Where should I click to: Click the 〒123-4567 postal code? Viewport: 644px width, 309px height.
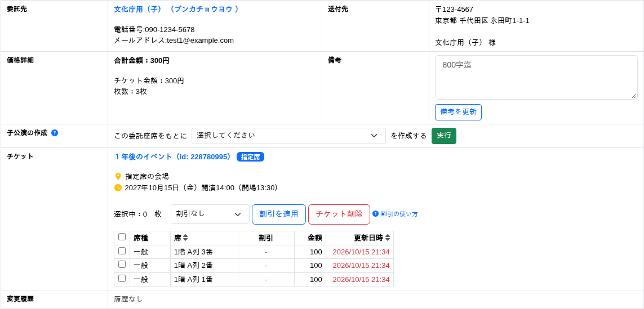click(454, 10)
